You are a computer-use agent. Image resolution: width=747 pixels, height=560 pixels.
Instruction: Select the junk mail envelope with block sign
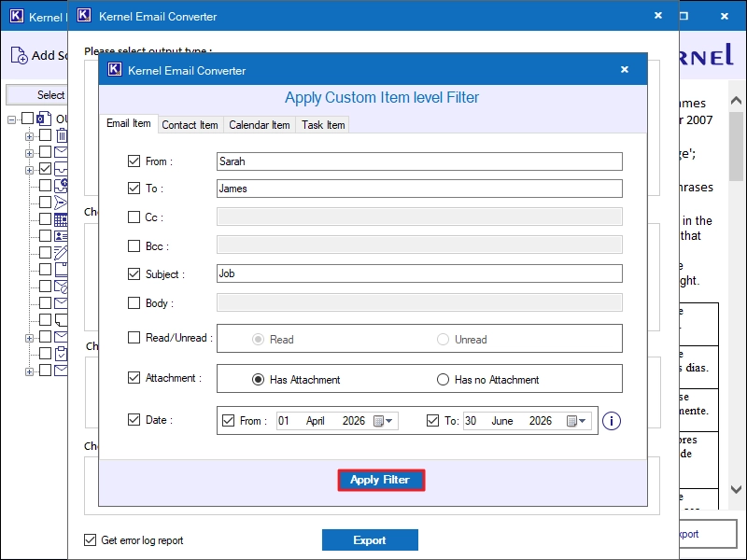click(61, 287)
